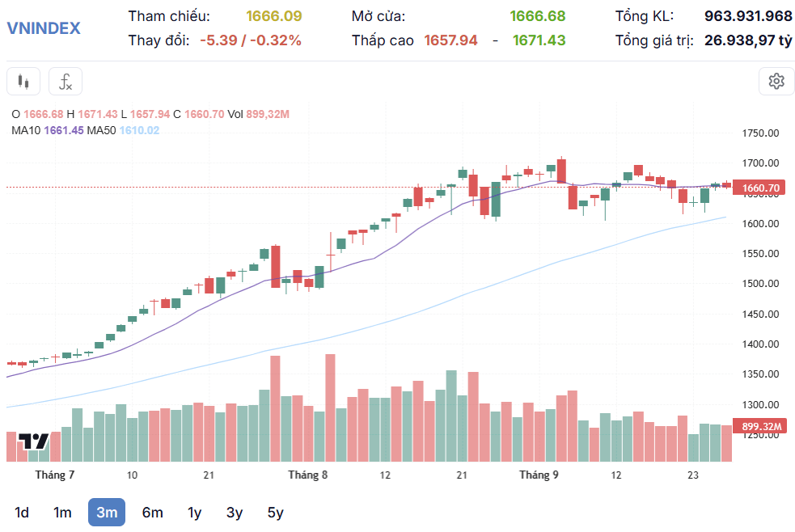Open the candlestick chart type selector

23,81
